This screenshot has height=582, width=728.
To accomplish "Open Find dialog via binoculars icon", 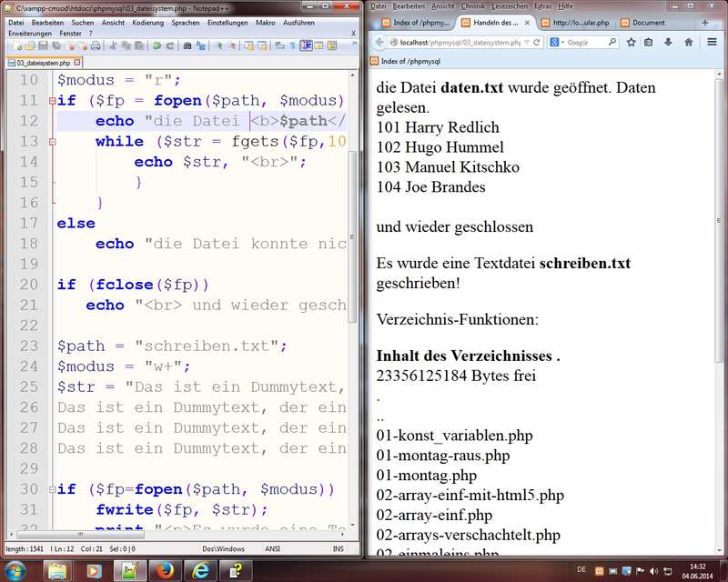I will tap(187, 45).
